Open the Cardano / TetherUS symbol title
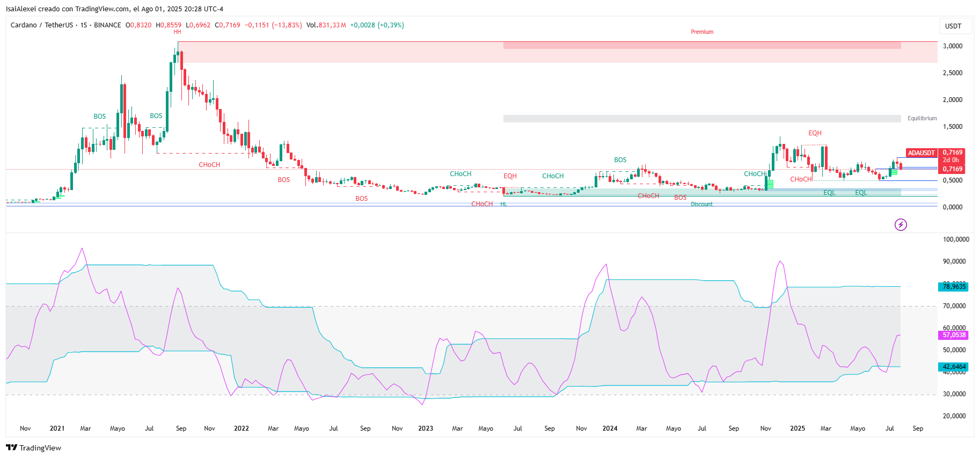The height and width of the screenshot is (458, 980). pyautogui.click(x=41, y=25)
